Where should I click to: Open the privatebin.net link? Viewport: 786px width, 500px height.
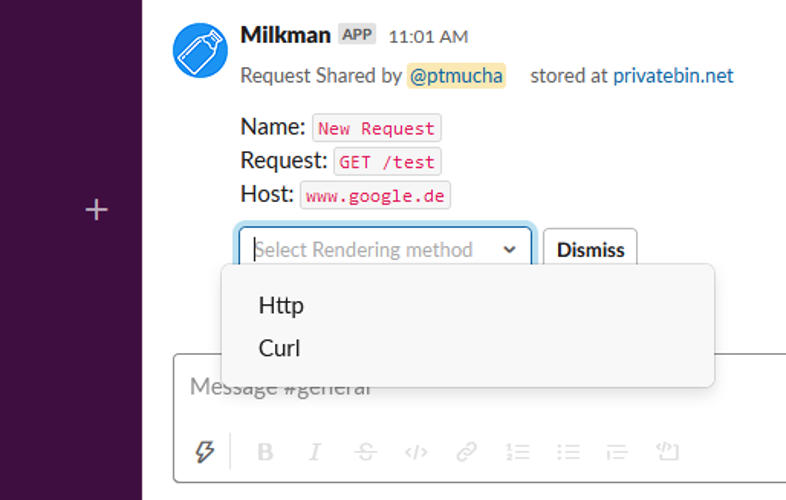coord(673,76)
